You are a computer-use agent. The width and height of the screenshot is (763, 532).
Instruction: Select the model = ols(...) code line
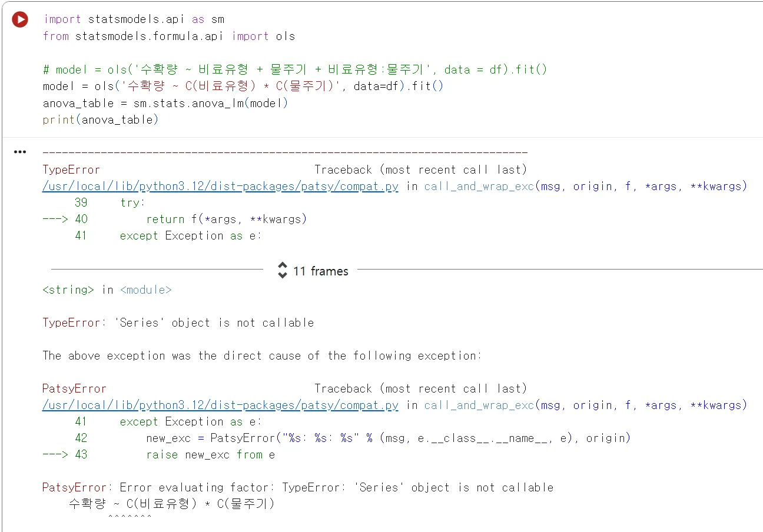click(177, 86)
